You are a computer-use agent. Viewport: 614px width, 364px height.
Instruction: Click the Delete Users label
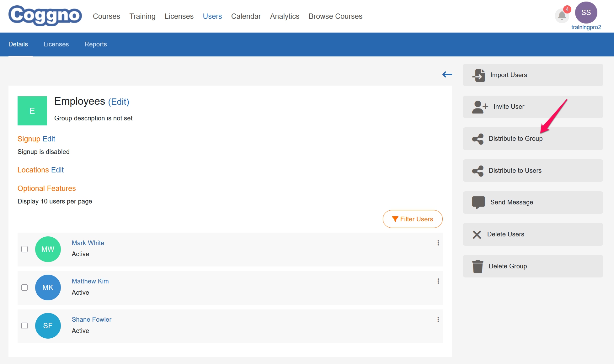click(x=506, y=234)
